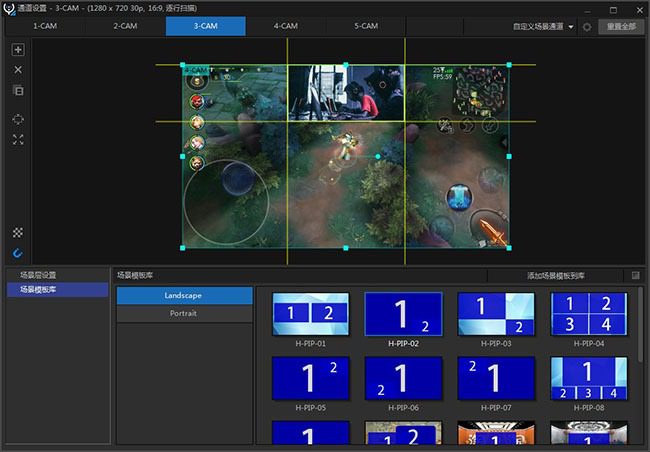Click the delete layer X icon
Screen dimensions: 650x452
click(x=18, y=70)
